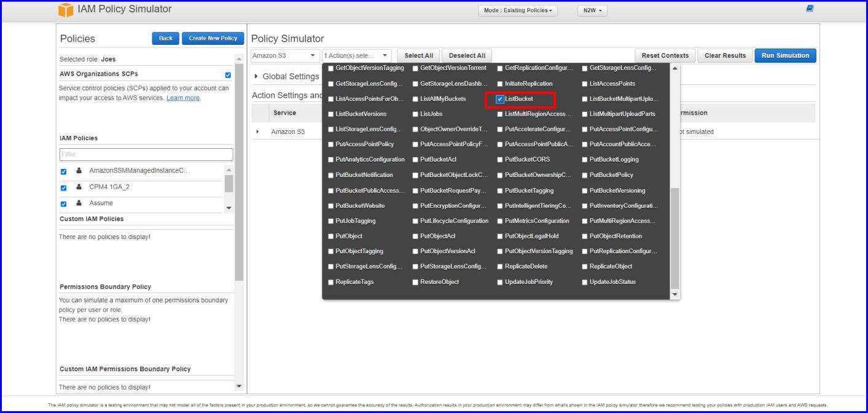Viewport: 868px width, 413px height.
Task: Click the IAM policies list scroll down arrow
Action: point(229,208)
